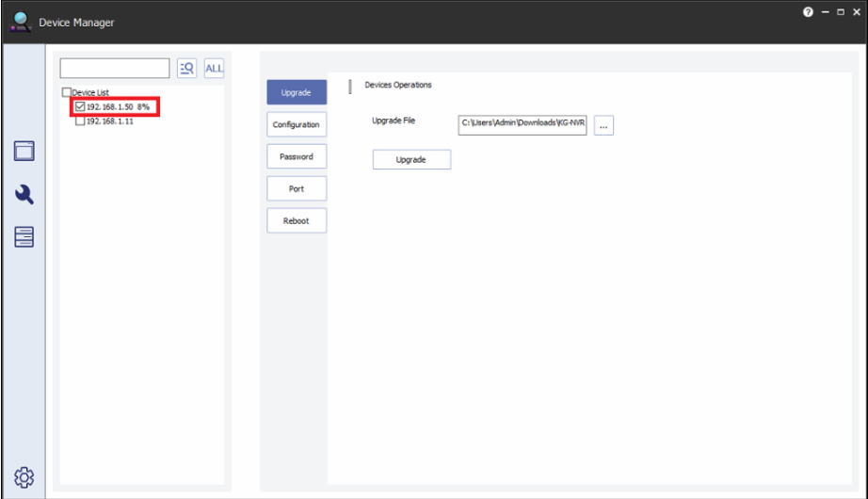Start the upgrade with the Upgrade button
868x499 pixels.
click(x=411, y=159)
